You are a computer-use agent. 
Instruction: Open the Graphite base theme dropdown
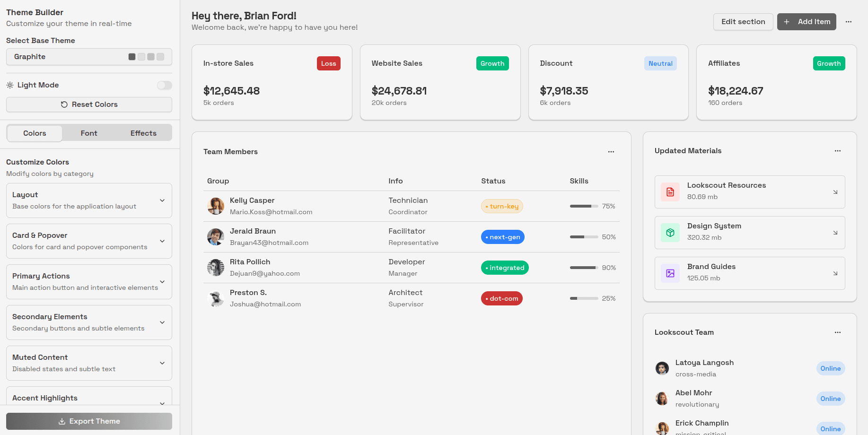(89, 57)
